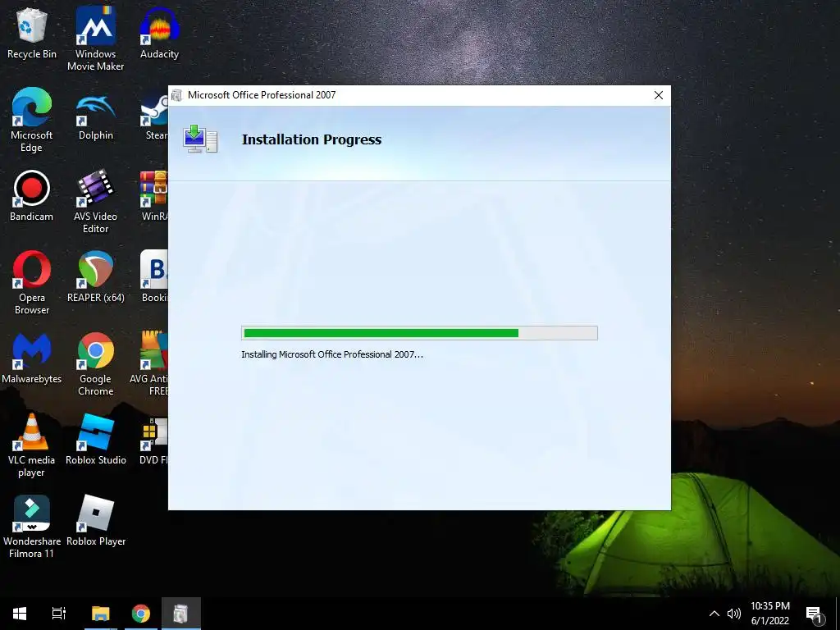This screenshot has width=840, height=630.
Task: Select Windows Movie Maker desktop shortcut
Action: tap(95, 39)
